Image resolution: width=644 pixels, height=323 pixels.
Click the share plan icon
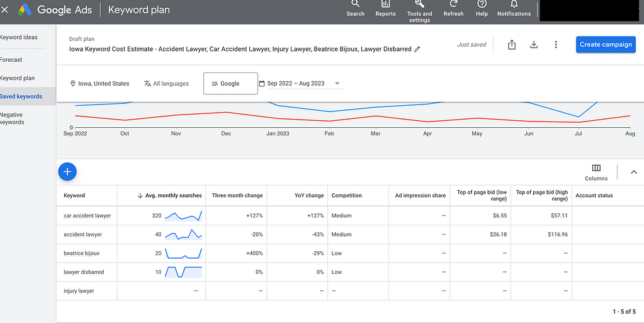point(512,44)
